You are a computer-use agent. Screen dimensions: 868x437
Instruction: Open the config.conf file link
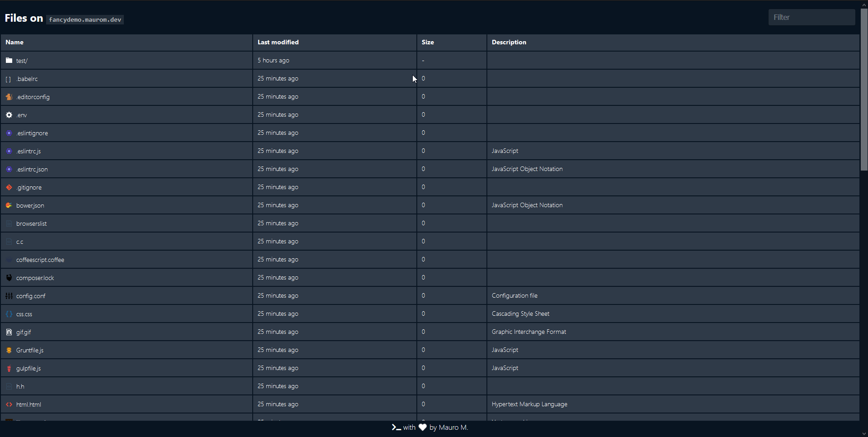tap(31, 296)
